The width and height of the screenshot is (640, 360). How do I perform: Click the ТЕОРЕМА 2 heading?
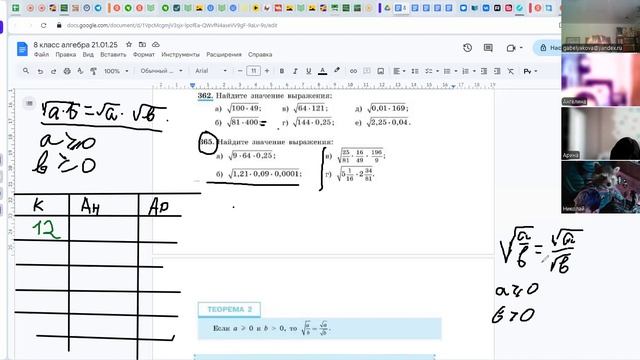click(229, 309)
